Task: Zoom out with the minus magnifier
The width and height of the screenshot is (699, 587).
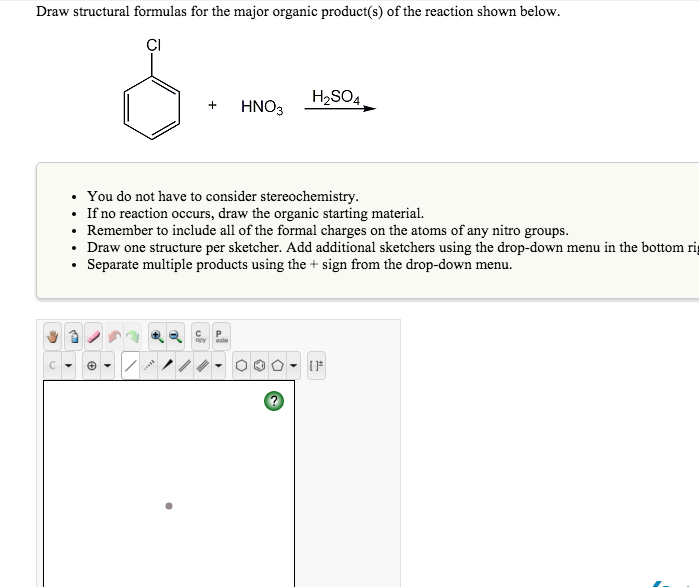Action: [175, 337]
